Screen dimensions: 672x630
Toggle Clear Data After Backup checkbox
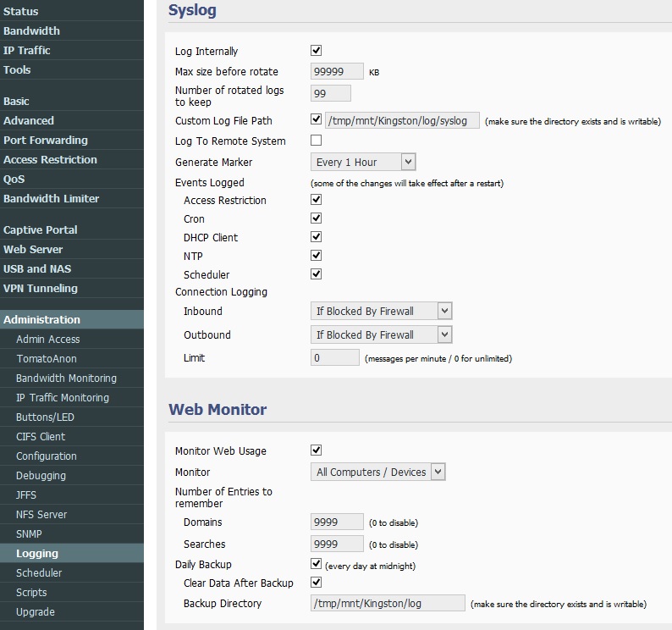(x=316, y=583)
